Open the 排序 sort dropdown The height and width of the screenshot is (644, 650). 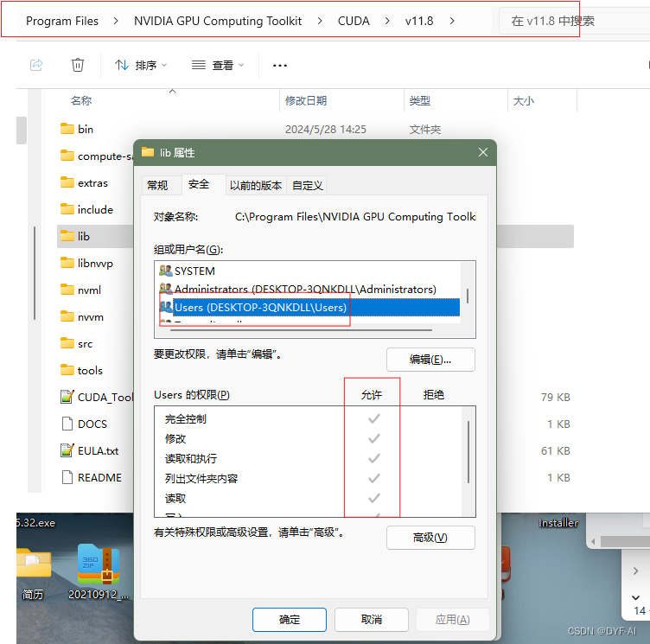[141, 65]
